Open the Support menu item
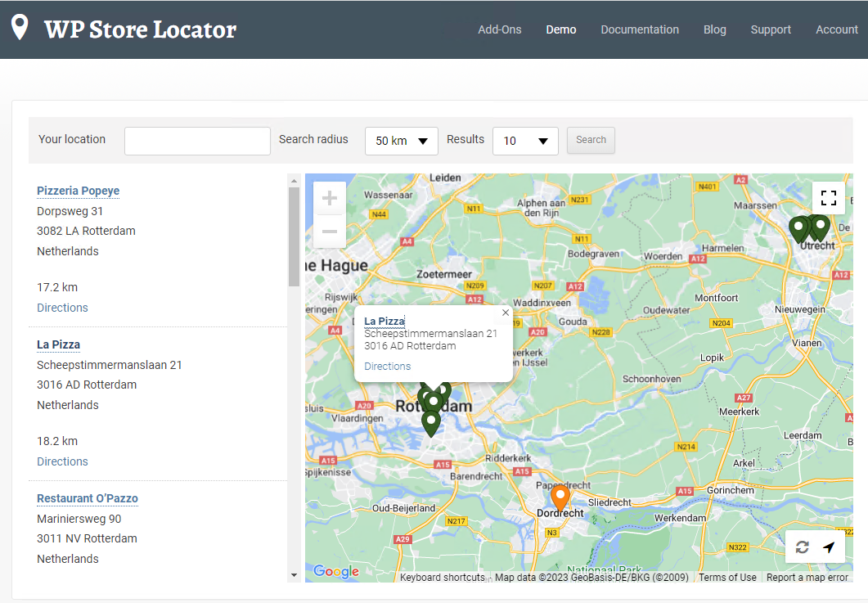Screen dimensions: 868x603 pyautogui.click(x=771, y=30)
